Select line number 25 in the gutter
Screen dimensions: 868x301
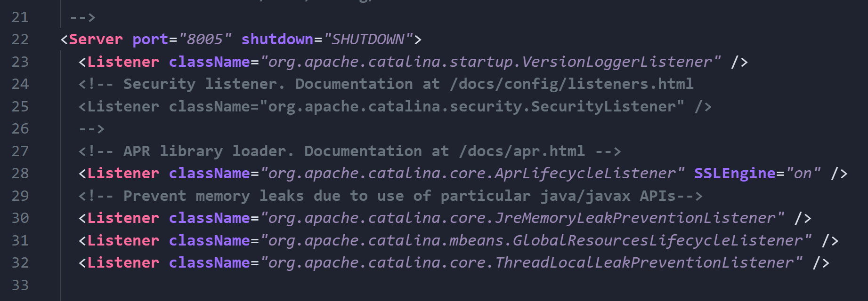[x=20, y=106]
